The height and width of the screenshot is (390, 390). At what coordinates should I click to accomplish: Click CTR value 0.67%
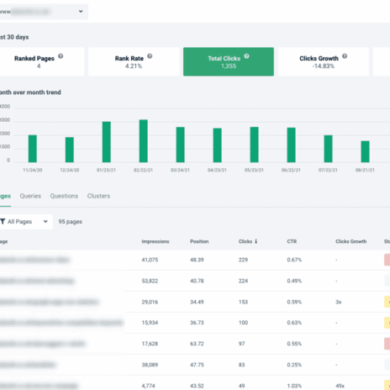point(294,260)
